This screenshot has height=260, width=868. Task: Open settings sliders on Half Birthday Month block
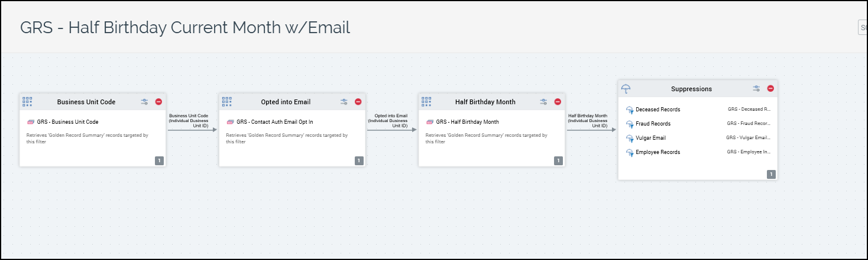543,102
